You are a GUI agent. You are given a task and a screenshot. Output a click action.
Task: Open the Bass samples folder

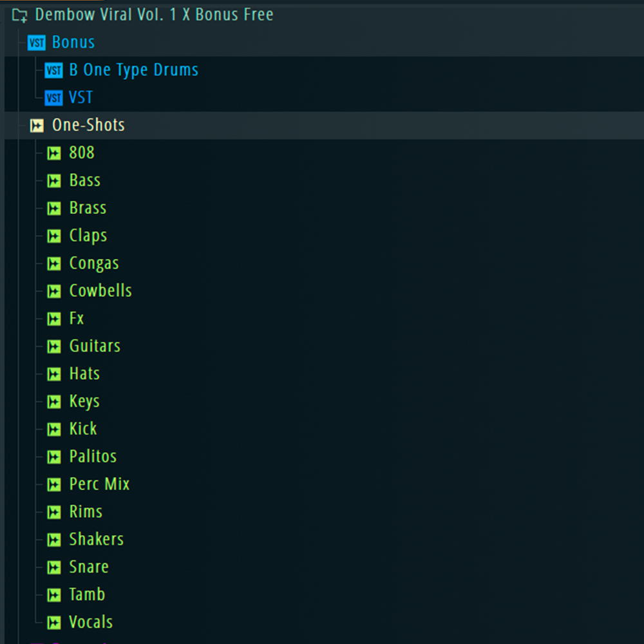coord(84,180)
